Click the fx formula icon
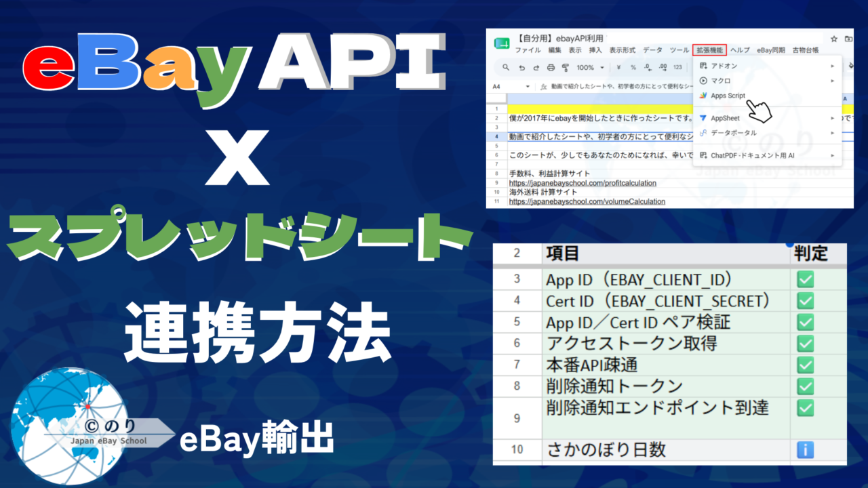 click(x=544, y=87)
